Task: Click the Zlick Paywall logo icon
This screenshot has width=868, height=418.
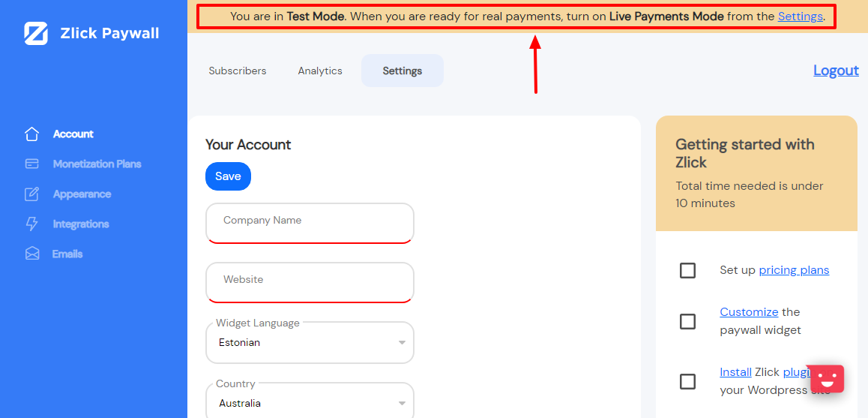Action: pos(36,34)
